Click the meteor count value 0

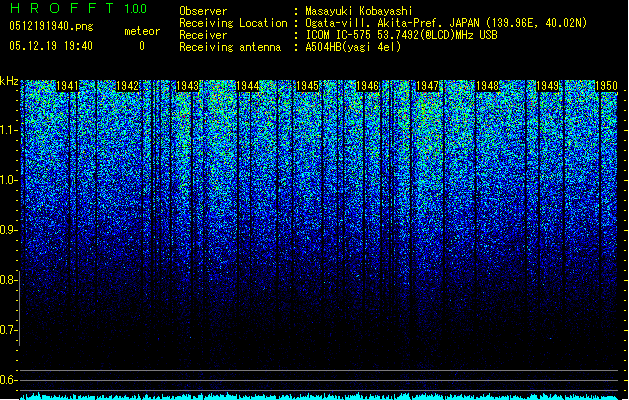tap(142, 46)
